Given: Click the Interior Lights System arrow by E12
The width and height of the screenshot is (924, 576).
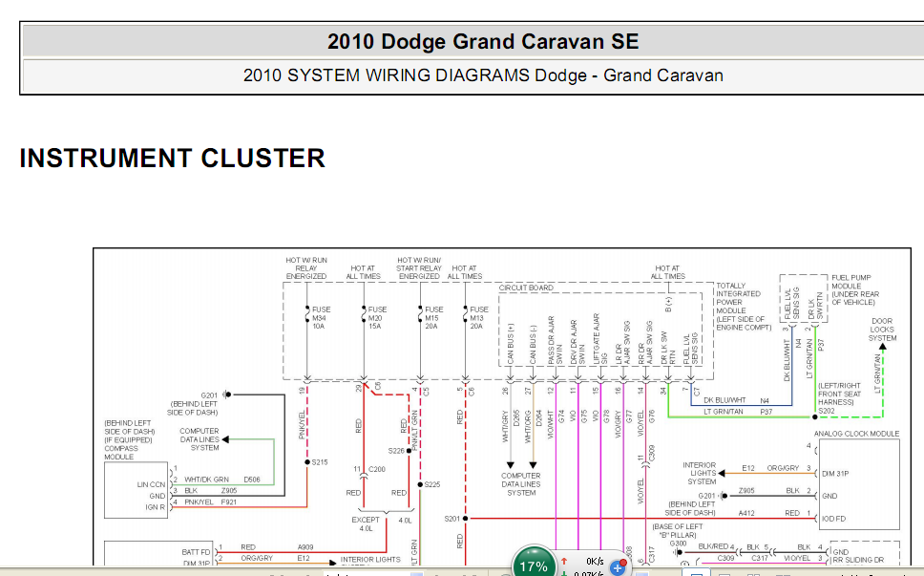Looking at the screenshot, I should click(x=722, y=473).
